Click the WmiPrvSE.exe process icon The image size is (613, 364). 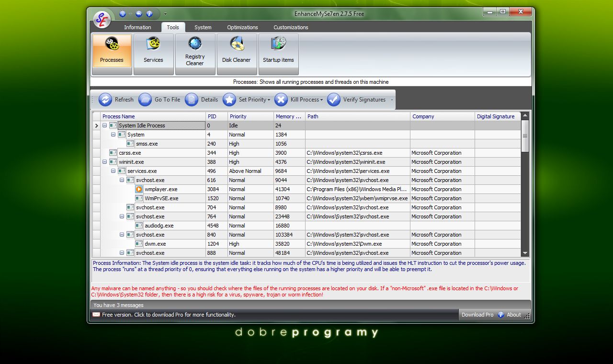(139, 198)
